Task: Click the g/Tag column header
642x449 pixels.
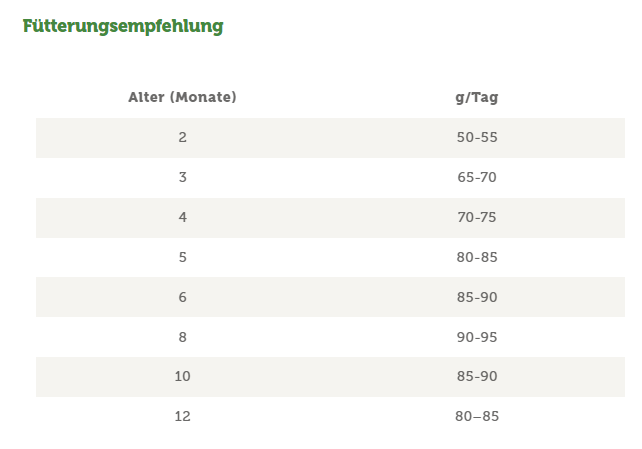Action: click(476, 98)
